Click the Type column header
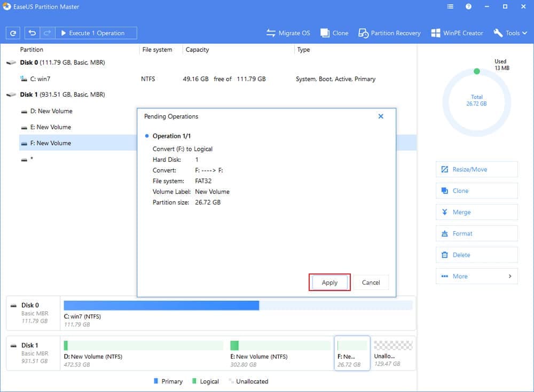 pos(303,50)
